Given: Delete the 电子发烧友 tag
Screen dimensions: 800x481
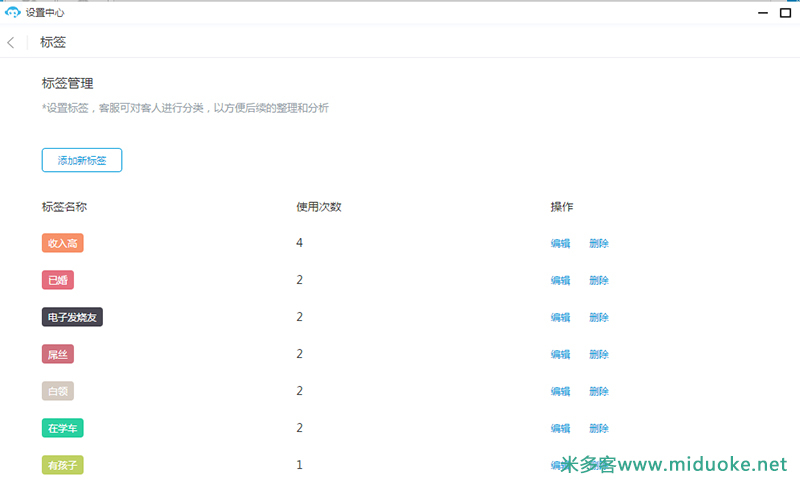Looking at the screenshot, I should (x=599, y=317).
